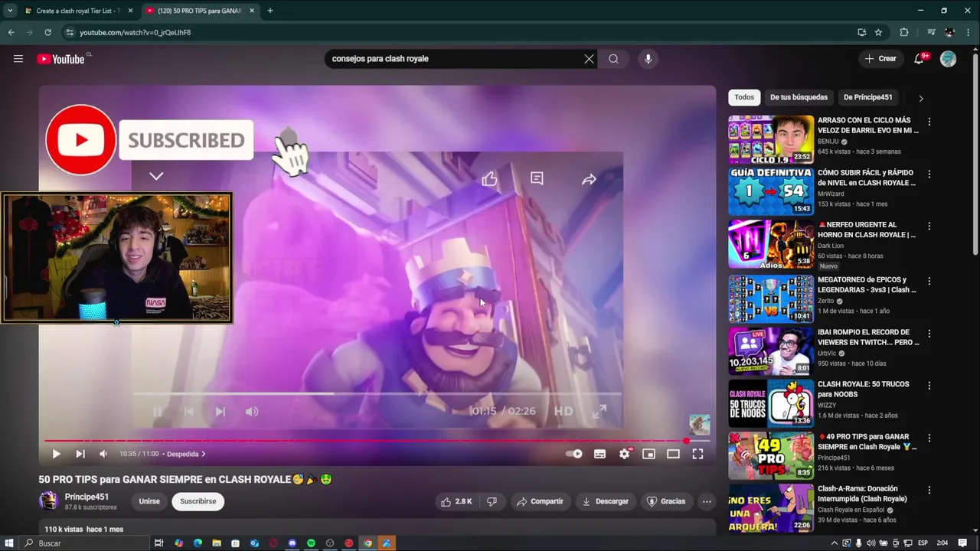Screen dimensions: 980x551
Task: Subscribe with the Suscribirse button
Action: [198, 501]
